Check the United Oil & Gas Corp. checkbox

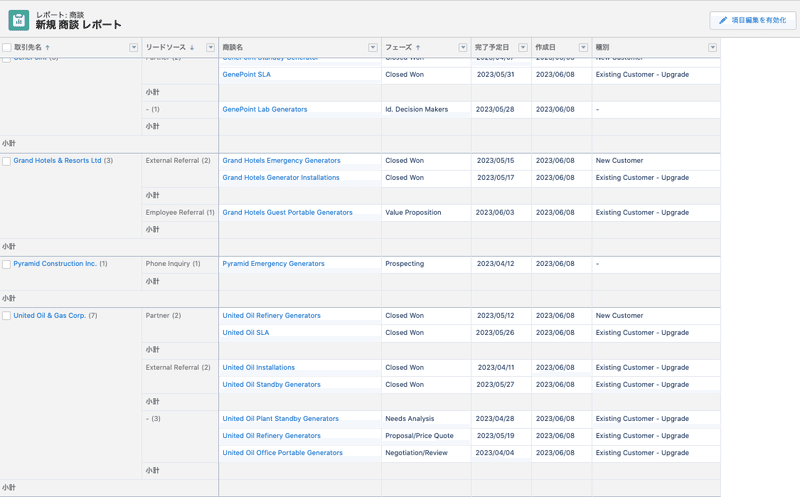tap(7, 316)
